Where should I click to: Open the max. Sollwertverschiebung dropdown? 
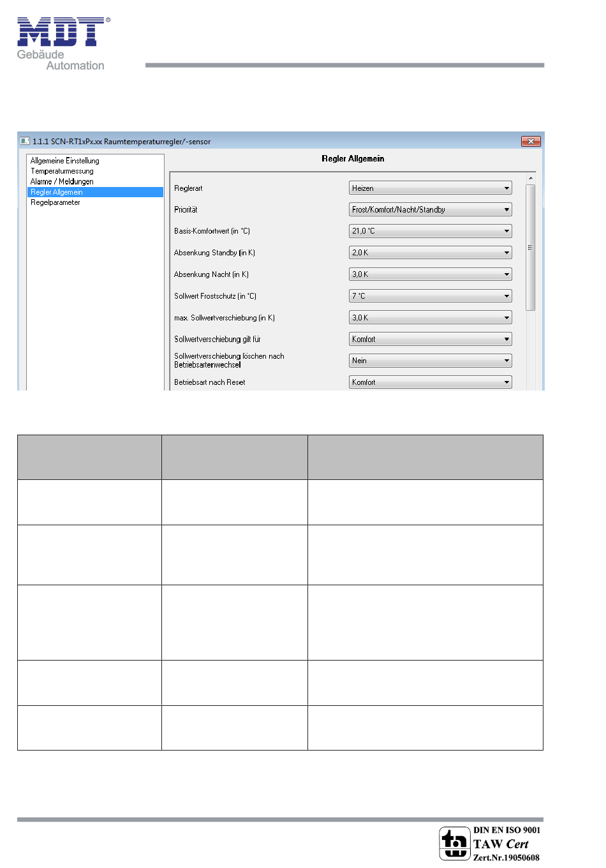click(x=431, y=318)
